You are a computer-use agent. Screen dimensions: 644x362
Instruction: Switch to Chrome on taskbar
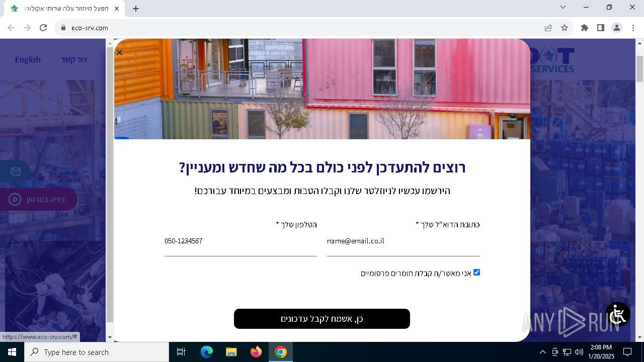pyautogui.click(x=281, y=352)
